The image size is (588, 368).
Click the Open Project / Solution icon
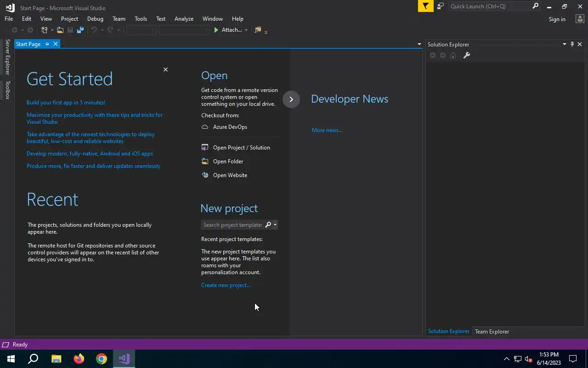point(205,148)
